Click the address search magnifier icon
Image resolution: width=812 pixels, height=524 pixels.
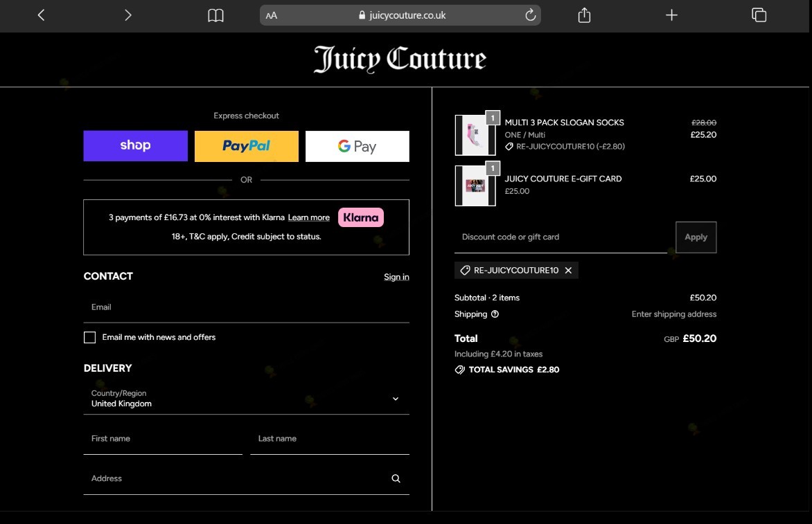pyautogui.click(x=396, y=478)
